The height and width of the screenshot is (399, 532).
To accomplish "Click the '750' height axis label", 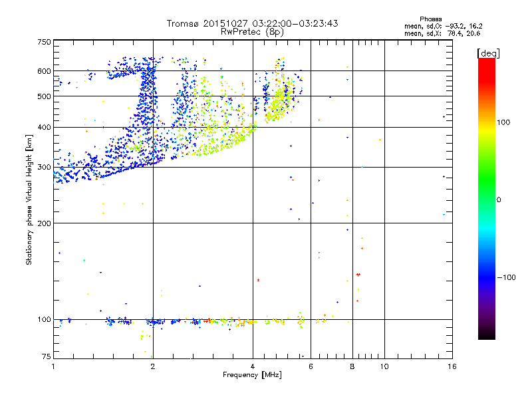I will [x=44, y=42].
